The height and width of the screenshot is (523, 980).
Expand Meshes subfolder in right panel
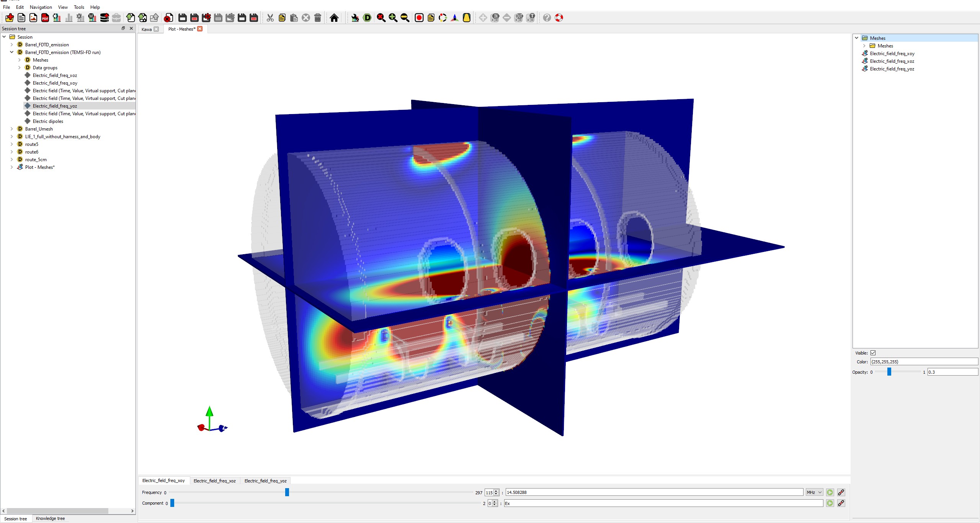click(x=864, y=46)
